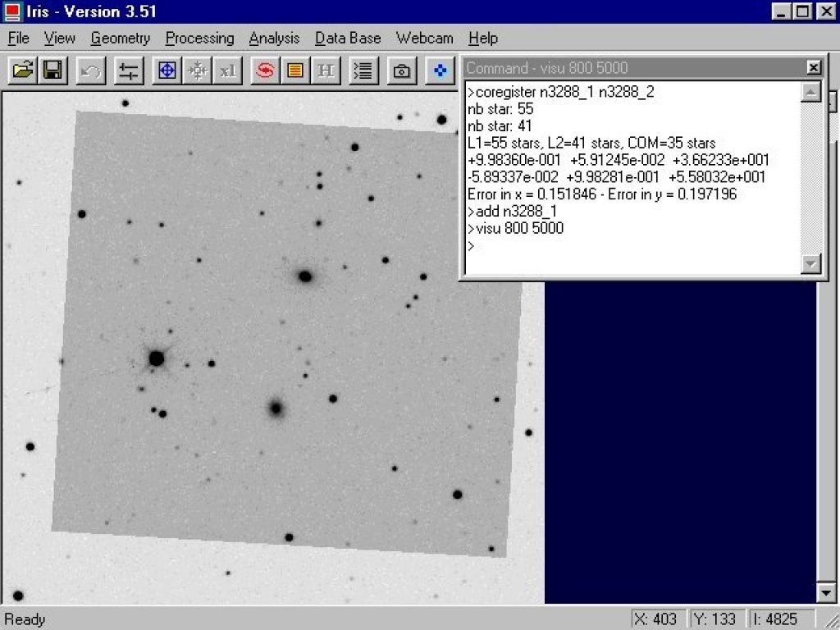The height and width of the screenshot is (630, 840).
Task: Open command list lines icon
Action: coord(363,71)
